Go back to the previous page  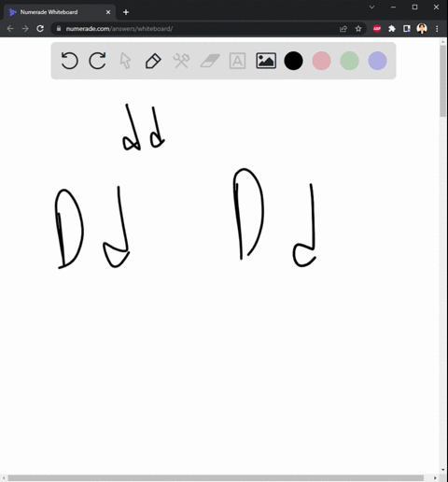coord(10,29)
